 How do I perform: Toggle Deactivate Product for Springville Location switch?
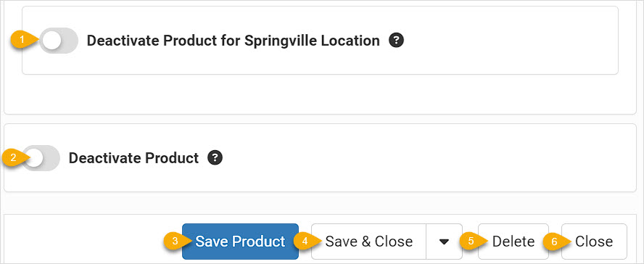pos(59,41)
